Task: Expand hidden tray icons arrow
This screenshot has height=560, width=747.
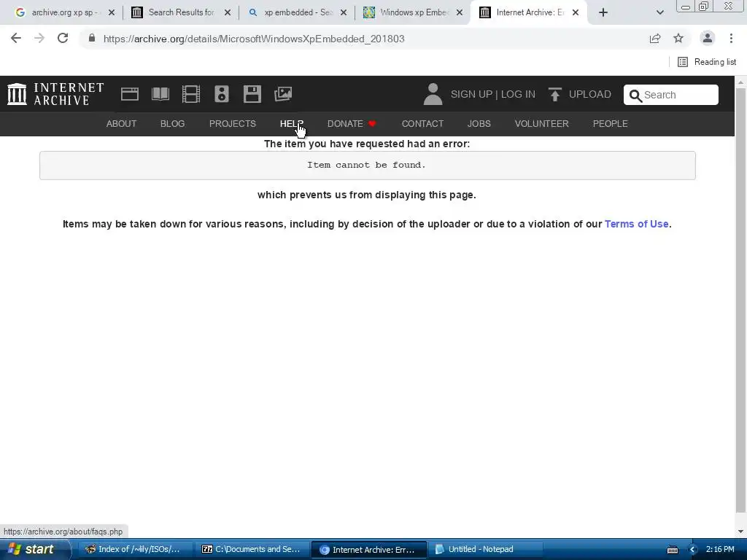Action: pos(692,550)
